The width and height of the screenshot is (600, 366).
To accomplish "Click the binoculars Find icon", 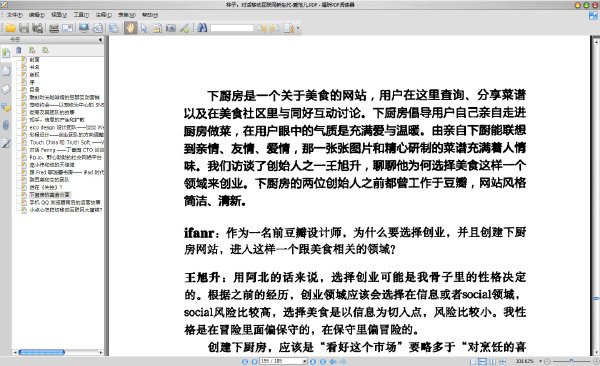I will click(202, 28).
